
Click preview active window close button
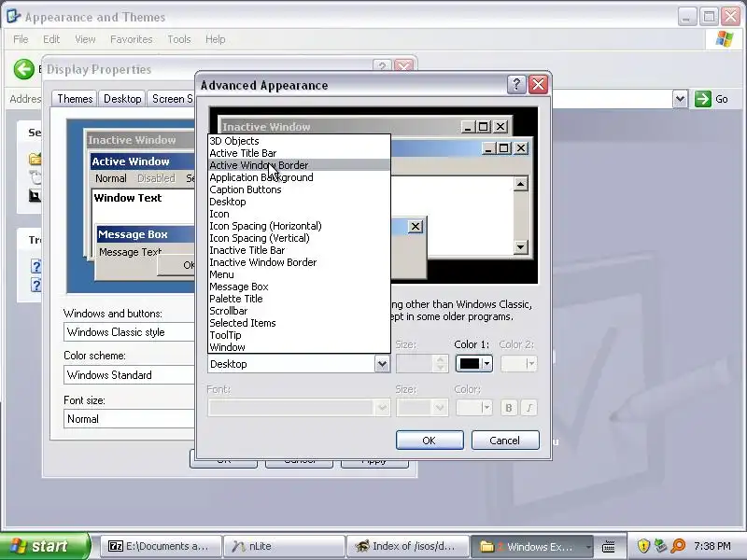pos(521,148)
